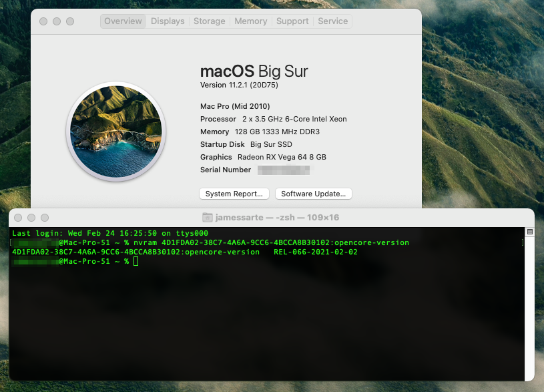This screenshot has height=392, width=544.
Task: Click the Terminal scrollback marker icon
Action: [530, 232]
